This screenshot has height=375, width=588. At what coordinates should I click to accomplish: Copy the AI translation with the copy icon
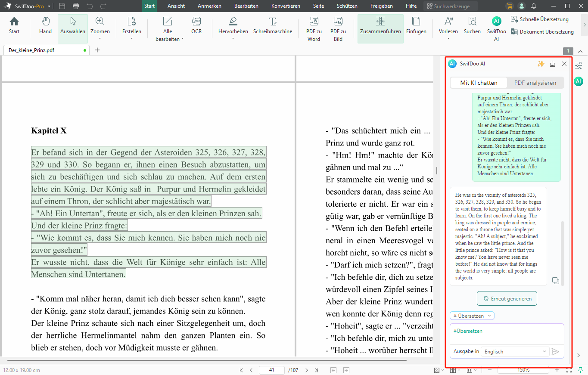point(555,281)
